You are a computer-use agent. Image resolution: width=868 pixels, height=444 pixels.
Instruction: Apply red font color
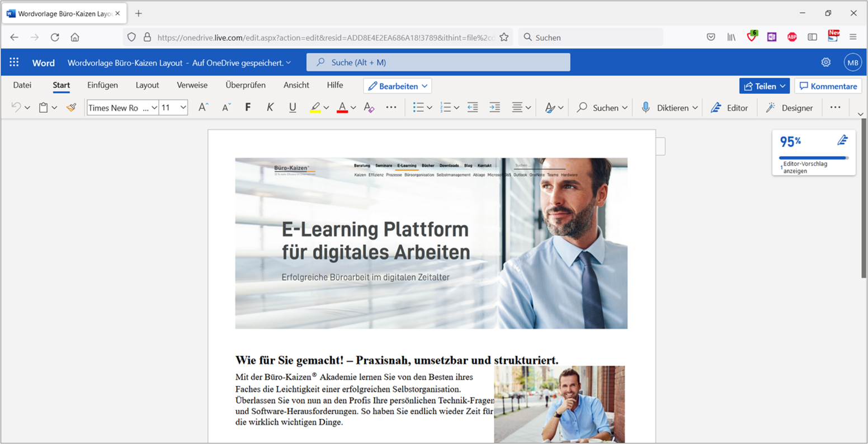[342, 107]
